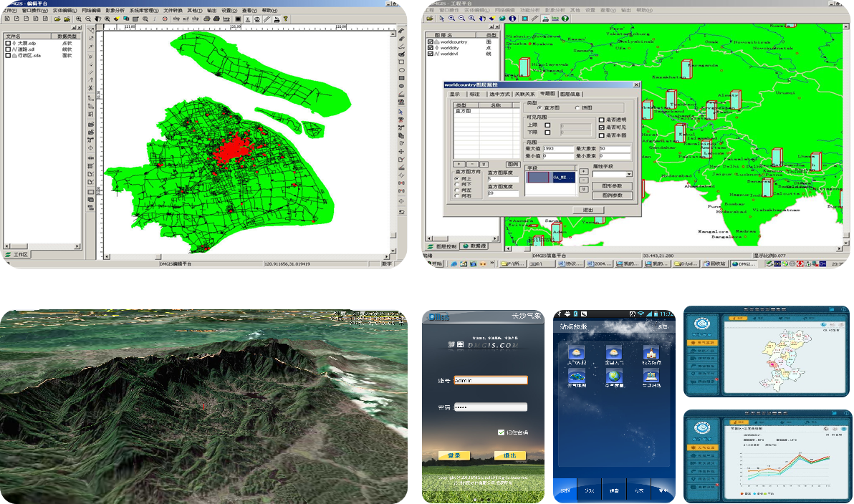854x504 pixels.
Task: Select the 饼图 radio button
Action: pos(578,108)
